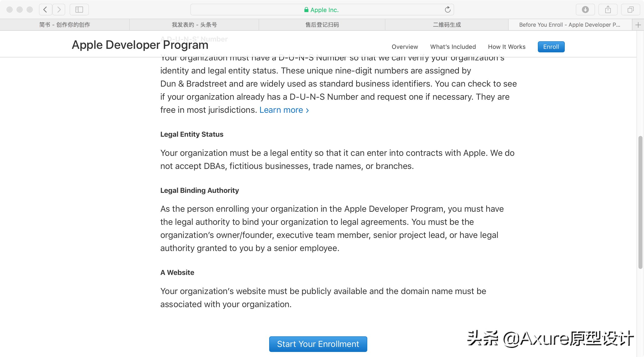Select the 二维码生成 tab
This screenshot has width=644, height=357.
click(447, 25)
